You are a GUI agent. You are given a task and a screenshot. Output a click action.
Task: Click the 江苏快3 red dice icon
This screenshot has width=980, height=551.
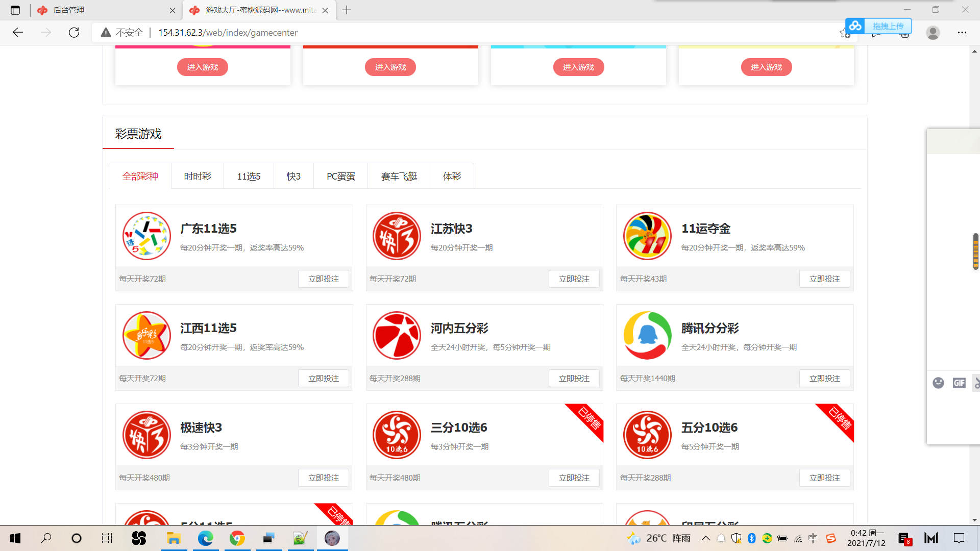tap(397, 236)
